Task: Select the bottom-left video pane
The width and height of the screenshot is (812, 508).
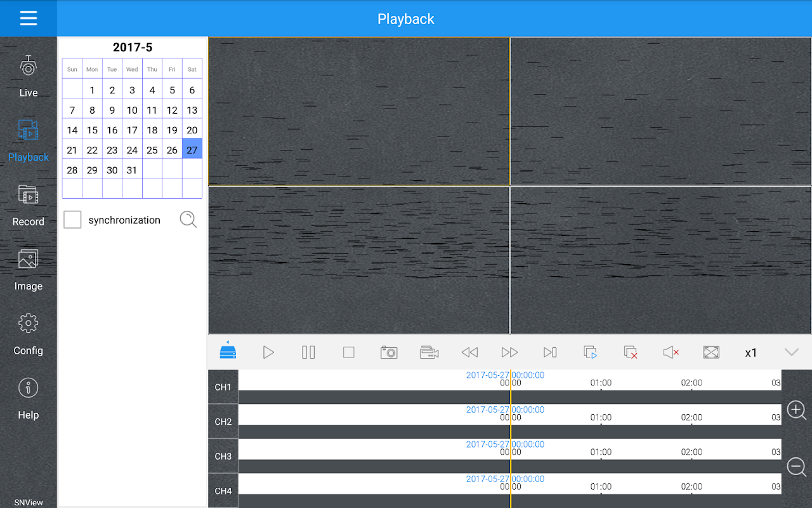Action: 359,260
